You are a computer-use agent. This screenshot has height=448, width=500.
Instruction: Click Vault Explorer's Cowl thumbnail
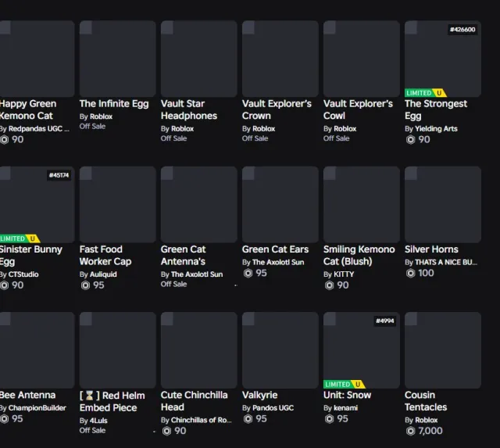[x=362, y=59]
